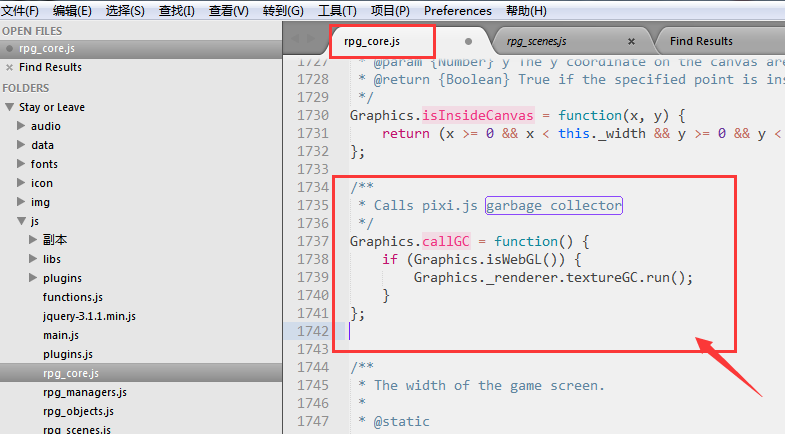Go to previous tab with left arrow
Viewport: 785px width, 434px height.
tap(295, 39)
